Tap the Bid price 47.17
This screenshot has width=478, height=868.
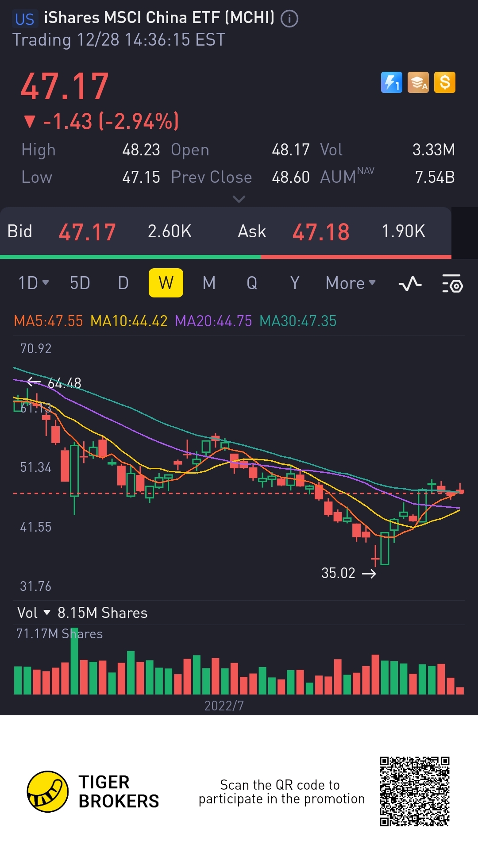pos(87,232)
